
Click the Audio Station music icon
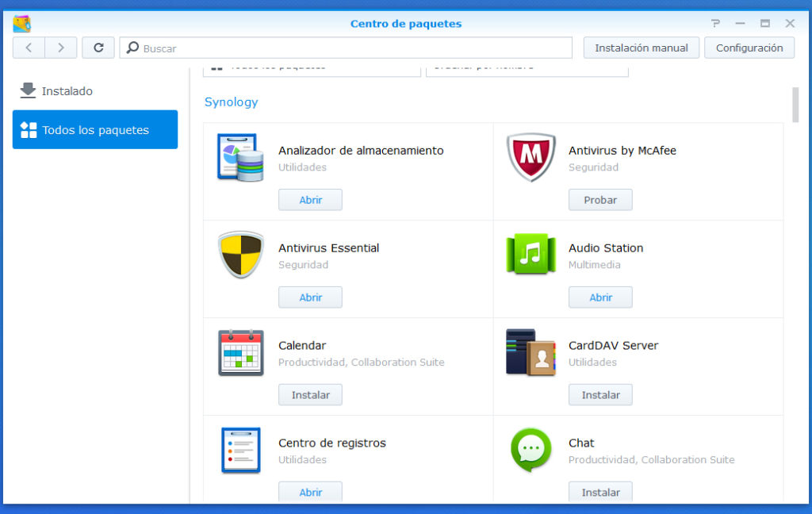[x=530, y=254]
